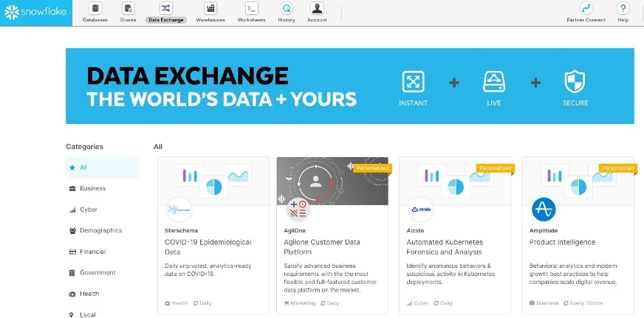Open the Account icon

[317, 8]
